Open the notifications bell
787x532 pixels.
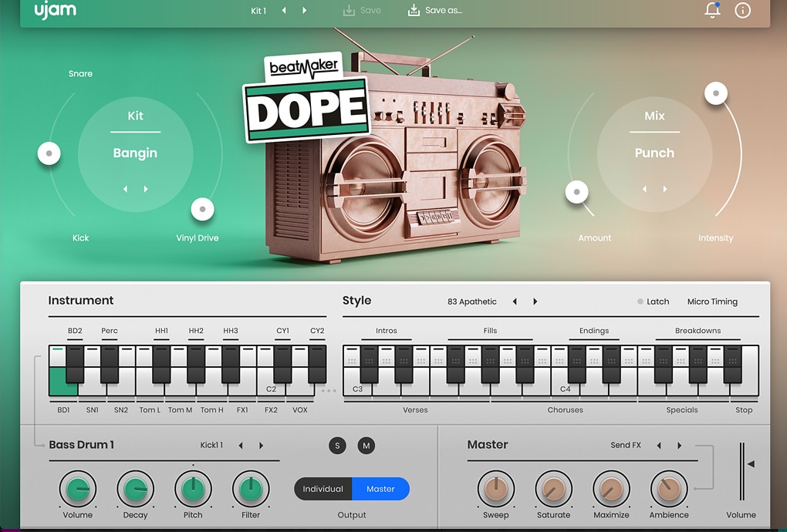pyautogui.click(x=712, y=10)
